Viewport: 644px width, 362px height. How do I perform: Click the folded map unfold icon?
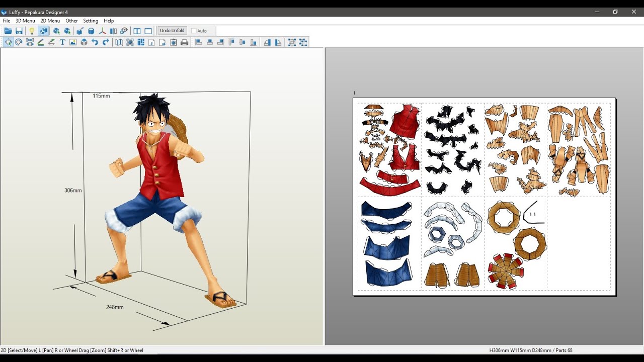tap(119, 42)
